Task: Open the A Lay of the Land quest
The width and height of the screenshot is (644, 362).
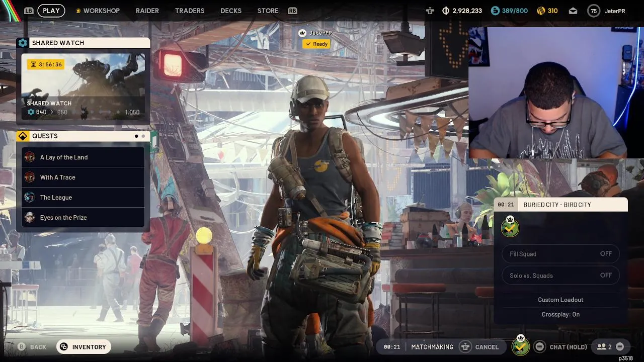Action: [84, 157]
